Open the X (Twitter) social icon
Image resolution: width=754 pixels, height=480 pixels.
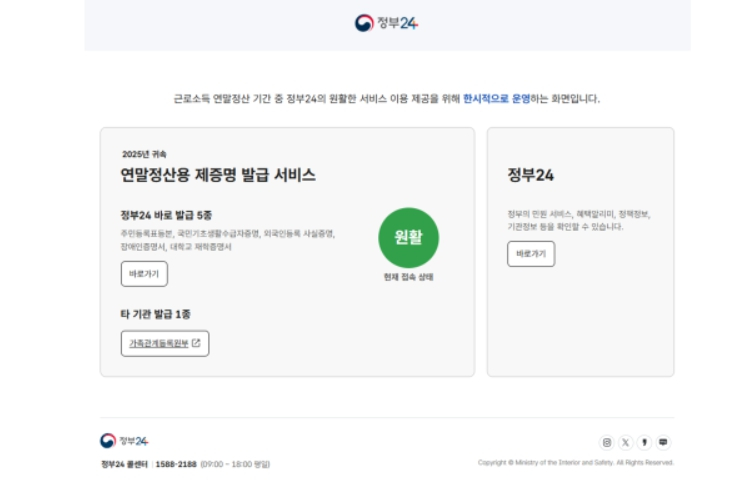[626, 442]
